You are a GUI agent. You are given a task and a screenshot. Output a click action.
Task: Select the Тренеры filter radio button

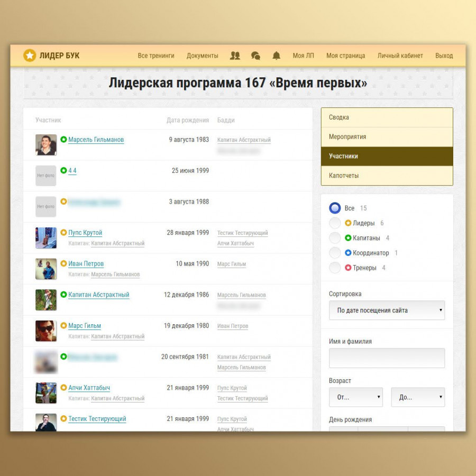coord(335,268)
